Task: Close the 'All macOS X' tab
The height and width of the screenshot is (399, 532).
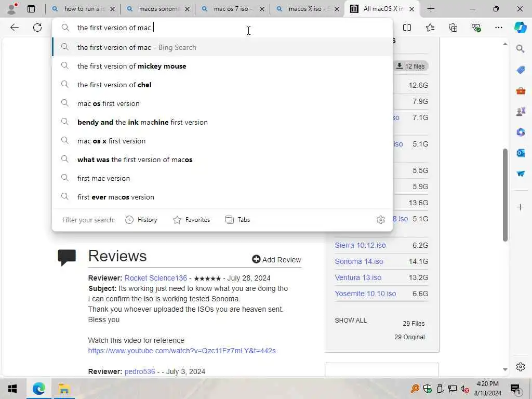Action: pos(411,9)
